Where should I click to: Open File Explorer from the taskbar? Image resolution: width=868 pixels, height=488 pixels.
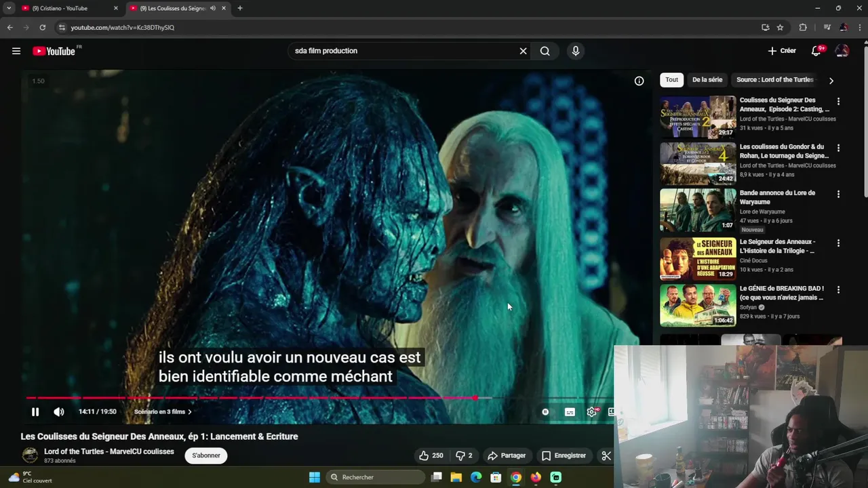click(456, 477)
